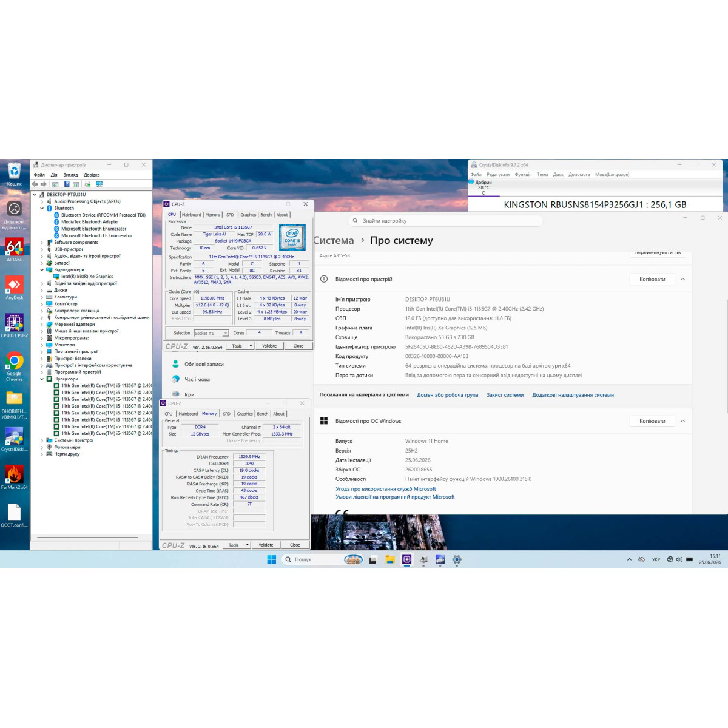Click the CPU-Z icon in the taskbar

406,559
